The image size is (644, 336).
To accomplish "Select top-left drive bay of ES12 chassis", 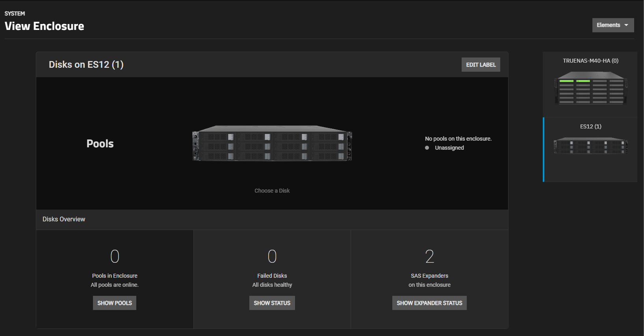I will (217, 137).
